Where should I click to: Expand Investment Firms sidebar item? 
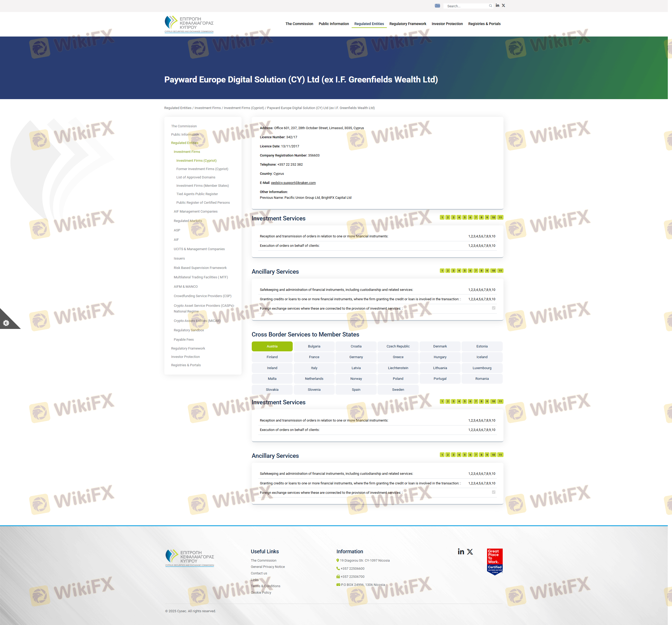coord(187,152)
